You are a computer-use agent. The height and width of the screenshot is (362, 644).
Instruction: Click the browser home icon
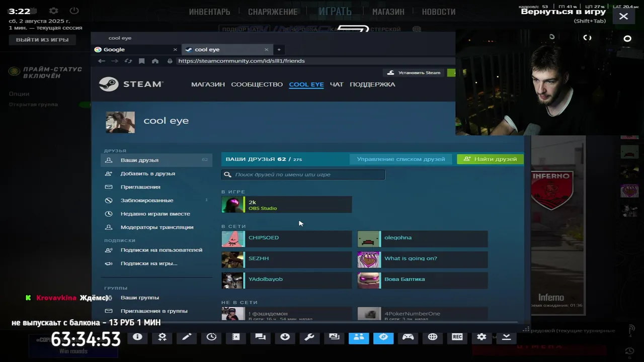tap(155, 61)
